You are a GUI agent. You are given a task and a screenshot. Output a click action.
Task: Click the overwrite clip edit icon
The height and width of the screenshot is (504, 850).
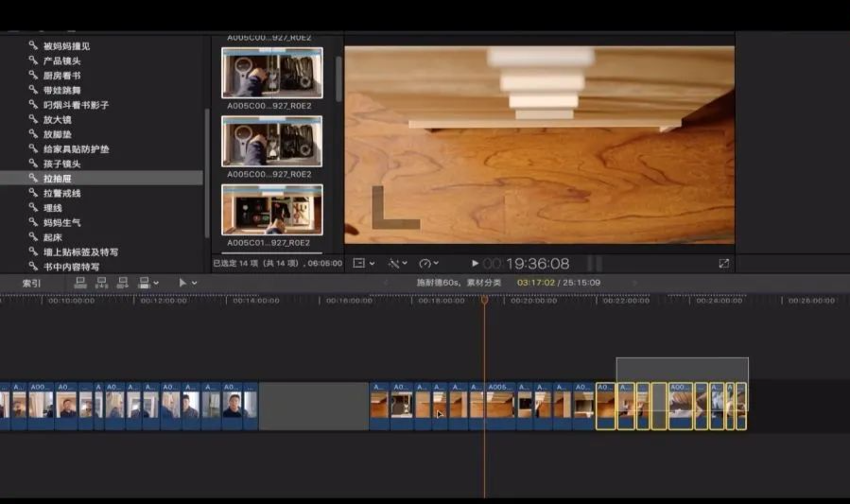144,283
